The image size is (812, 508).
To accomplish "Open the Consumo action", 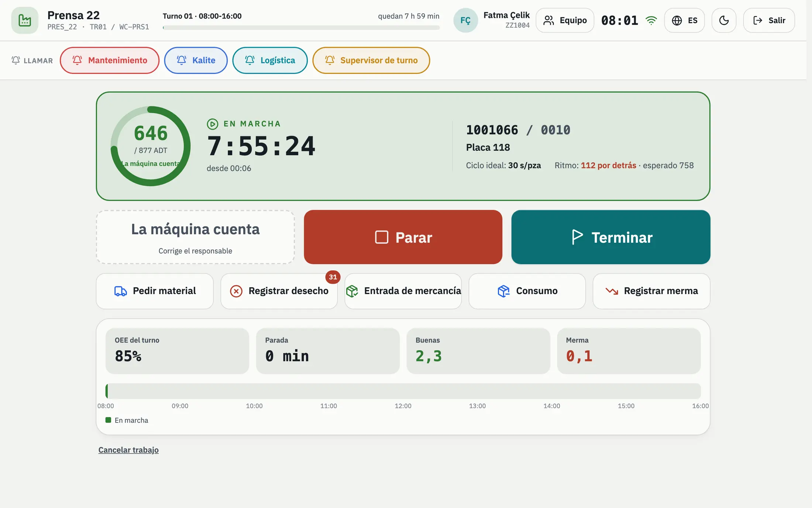I will click(x=527, y=291).
